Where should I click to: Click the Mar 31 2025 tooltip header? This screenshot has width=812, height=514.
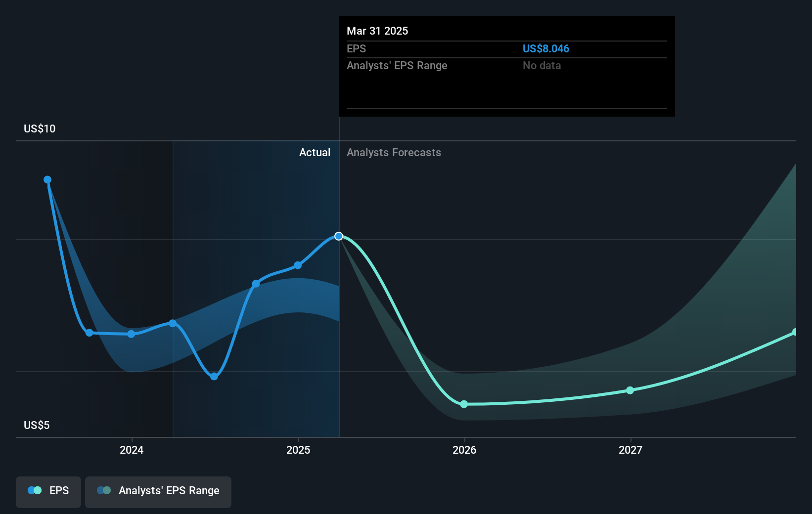(377, 31)
